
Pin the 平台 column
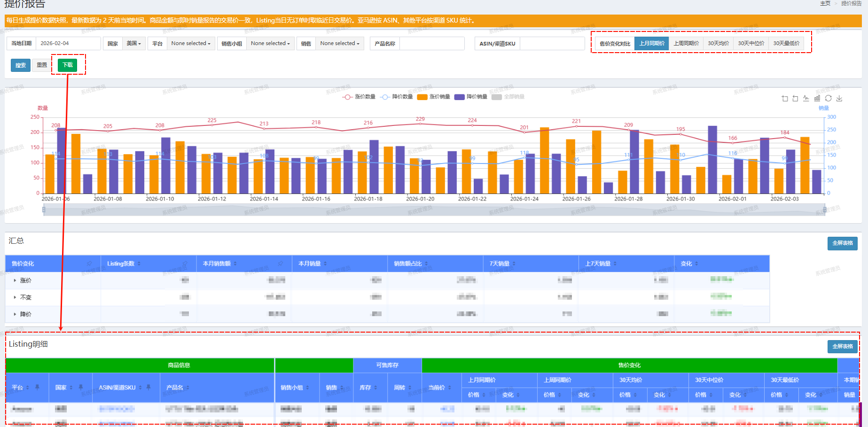(x=37, y=388)
